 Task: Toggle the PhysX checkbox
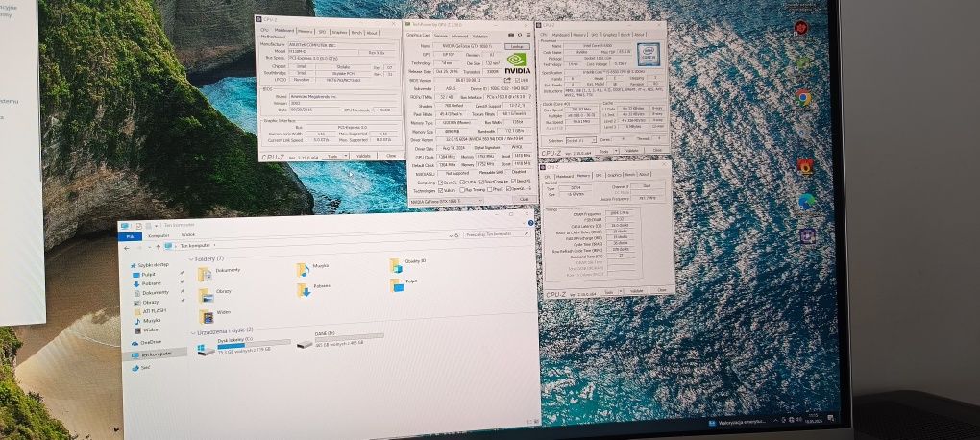(490, 189)
